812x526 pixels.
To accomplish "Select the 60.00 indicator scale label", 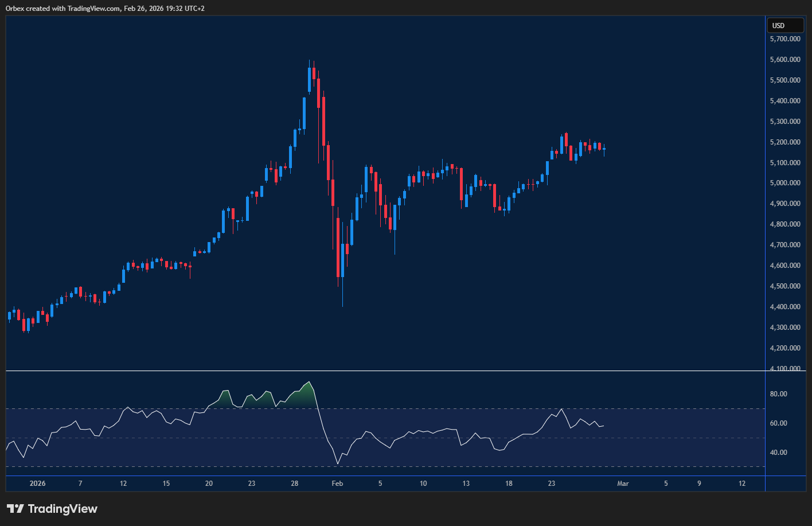I will point(779,423).
